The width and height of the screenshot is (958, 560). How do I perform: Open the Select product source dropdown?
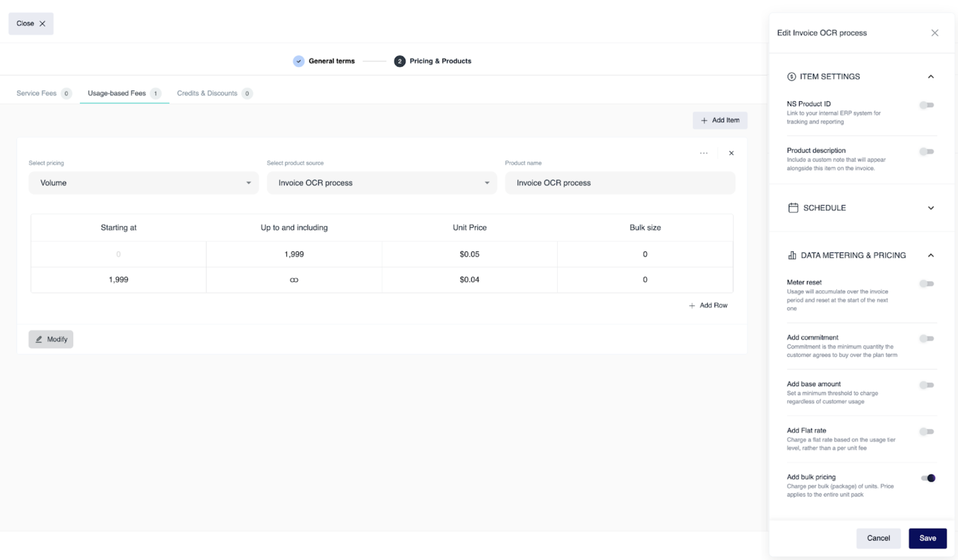click(381, 183)
